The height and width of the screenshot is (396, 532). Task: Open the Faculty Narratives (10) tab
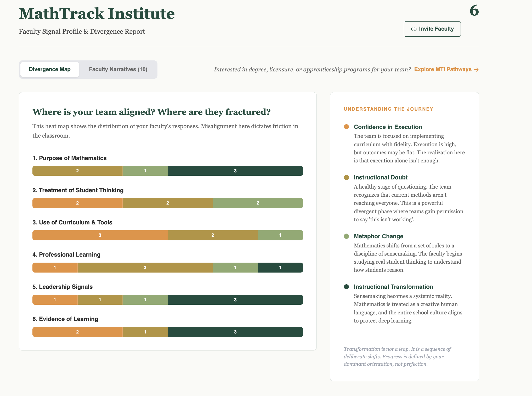pyautogui.click(x=118, y=70)
